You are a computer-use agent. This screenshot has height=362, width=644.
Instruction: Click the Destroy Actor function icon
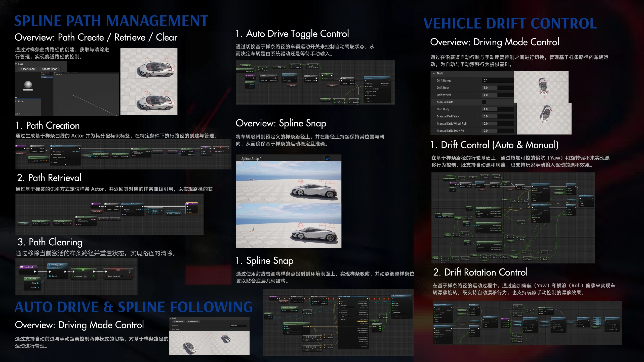50,265
